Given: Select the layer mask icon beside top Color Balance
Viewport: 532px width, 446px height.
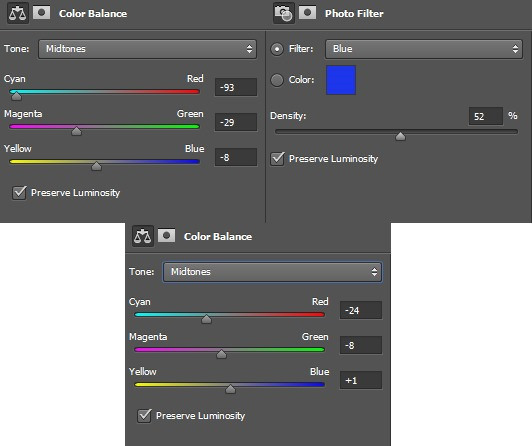Looking at the screenshot, I should (x=41, y=13).
